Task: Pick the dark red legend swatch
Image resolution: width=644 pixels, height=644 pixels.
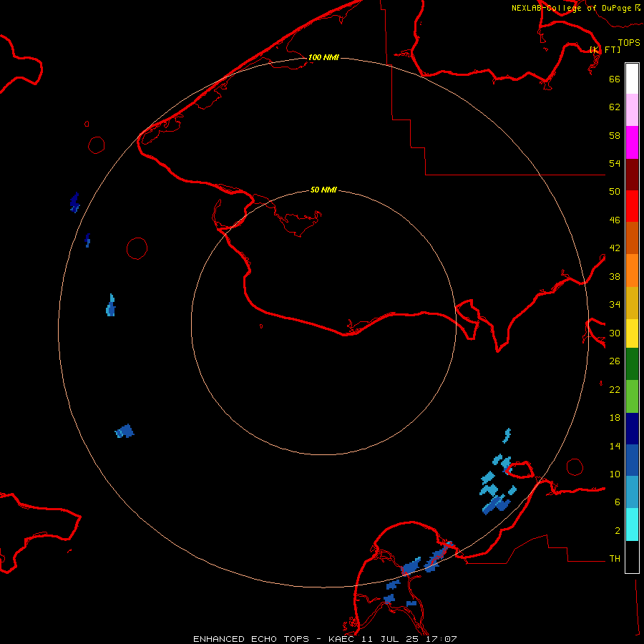Action: [632, 174]
